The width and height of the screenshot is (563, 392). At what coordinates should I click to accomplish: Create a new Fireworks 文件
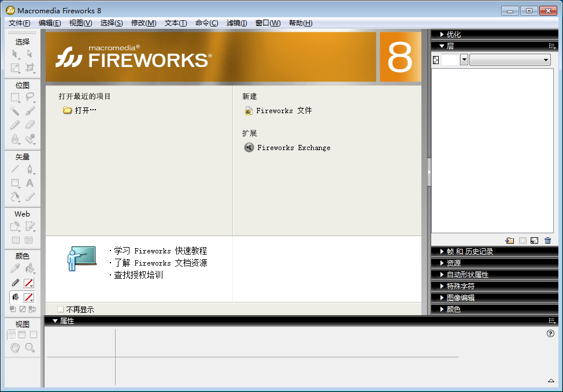click(x=283, y=111)
